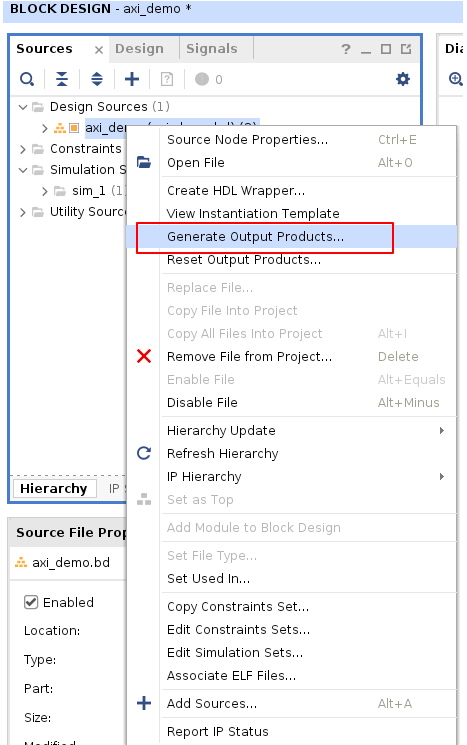Viewport: 467px width, 745px height.
Task: Switch to the Design tab
Action: [139, 48]
